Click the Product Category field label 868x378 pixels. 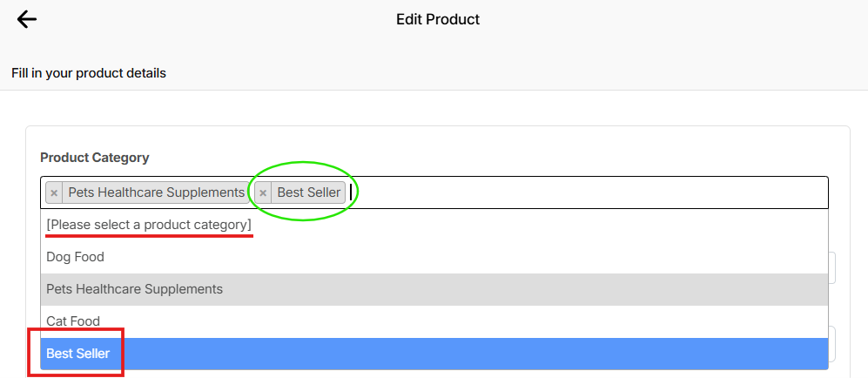click(x=94, y=158)
